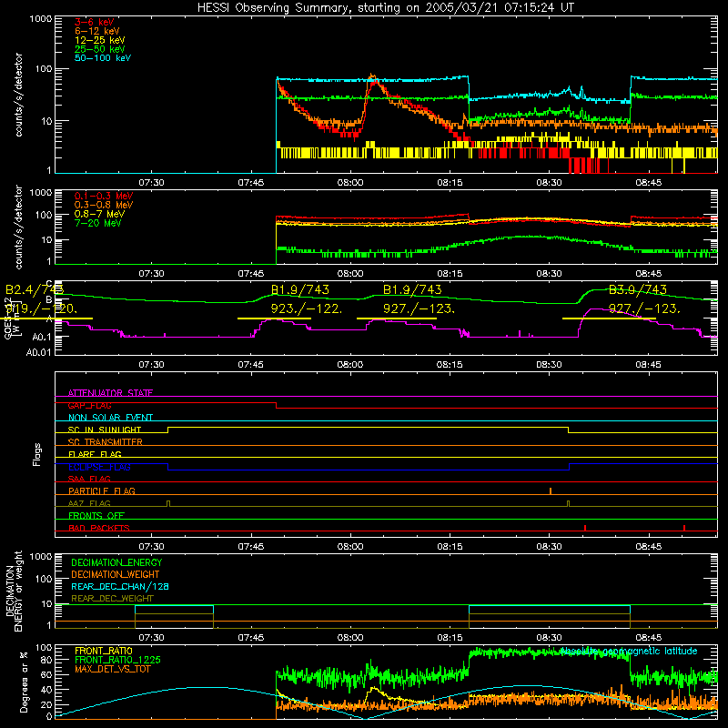
Task: Select the 923./-122. position annotation
Action: (307, 308)
